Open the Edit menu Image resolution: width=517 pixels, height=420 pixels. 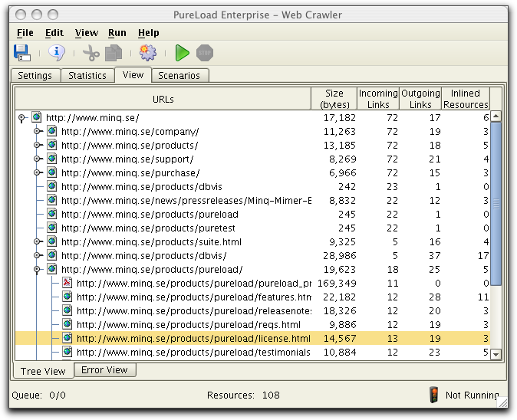54,33
